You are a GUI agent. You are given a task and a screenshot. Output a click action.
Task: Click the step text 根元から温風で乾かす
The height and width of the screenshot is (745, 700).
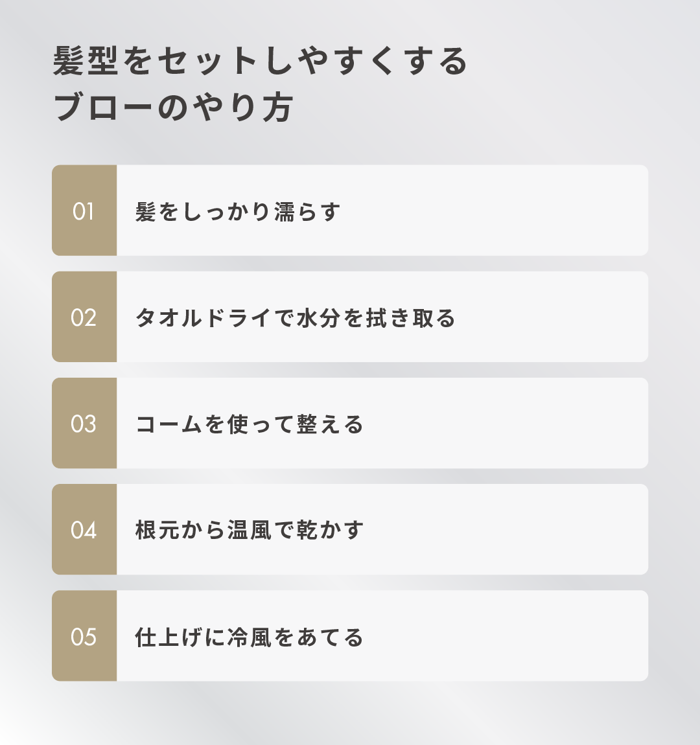pos(250,531)
